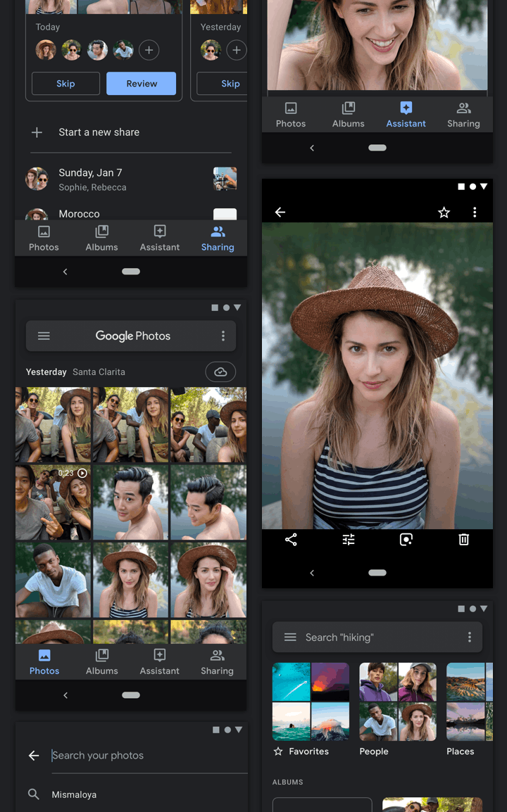
Task: Tap Santa Clarita location label
Action: (99, 372)
